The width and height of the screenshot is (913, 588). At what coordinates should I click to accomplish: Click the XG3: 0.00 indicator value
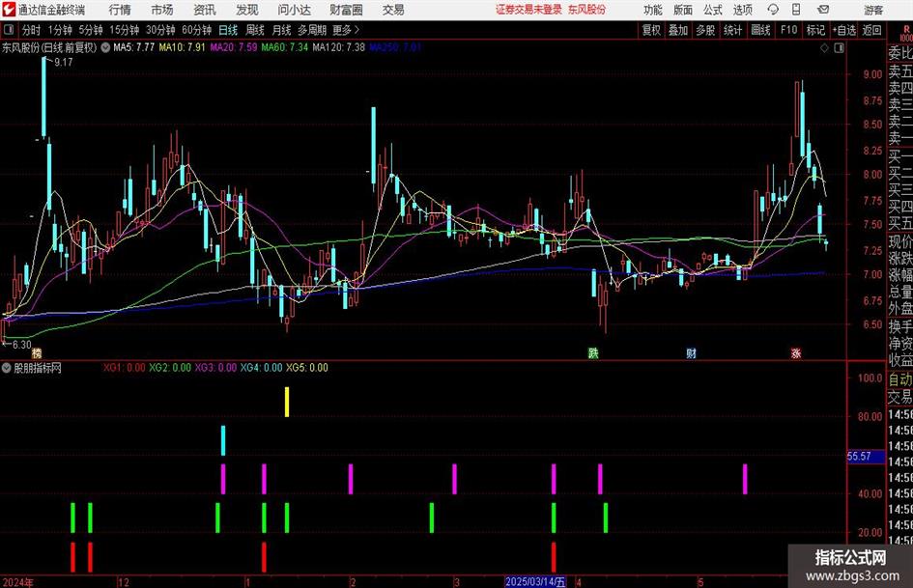tap(215, 367)
